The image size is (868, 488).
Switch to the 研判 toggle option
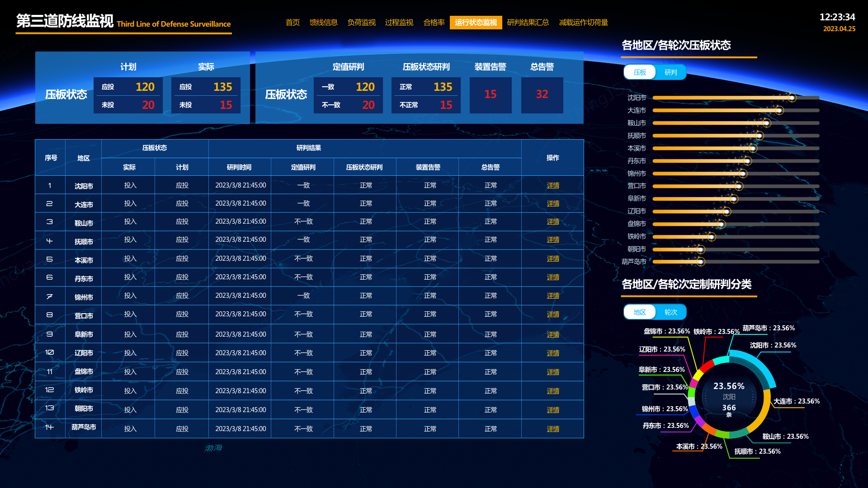pos(670,72)
